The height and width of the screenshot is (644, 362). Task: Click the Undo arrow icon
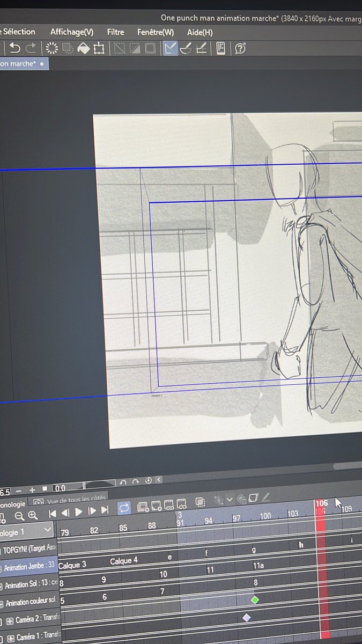(16, 49)
